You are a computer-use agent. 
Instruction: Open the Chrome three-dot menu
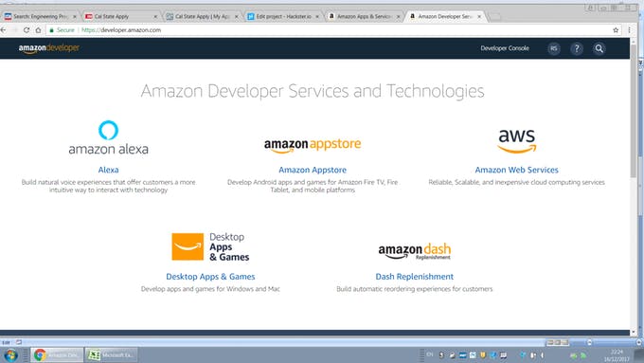[629, 30]
